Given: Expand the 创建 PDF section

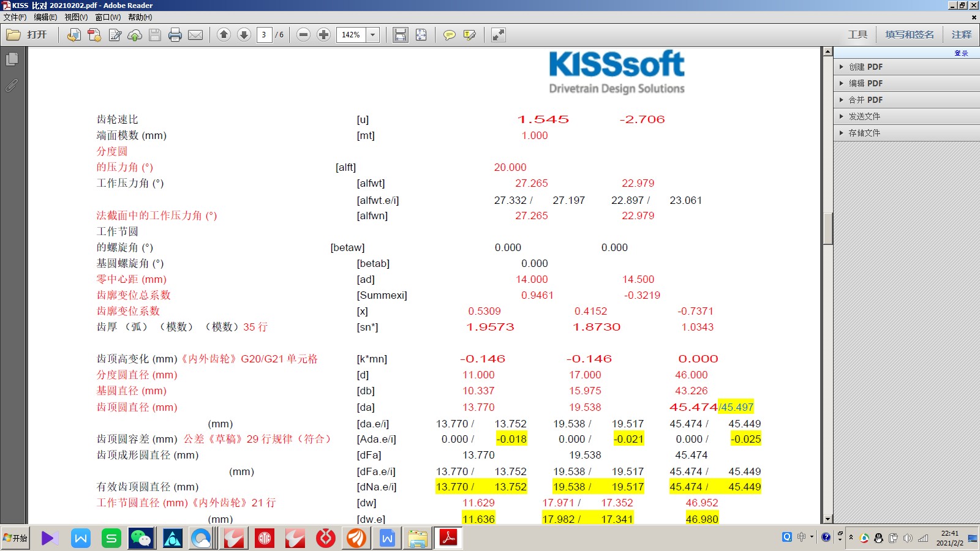Looking at the screenshot, I should tap(907, 67).
